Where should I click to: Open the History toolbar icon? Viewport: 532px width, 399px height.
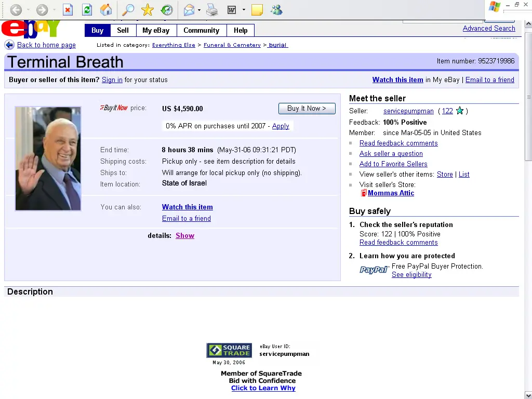click(167, 10)
